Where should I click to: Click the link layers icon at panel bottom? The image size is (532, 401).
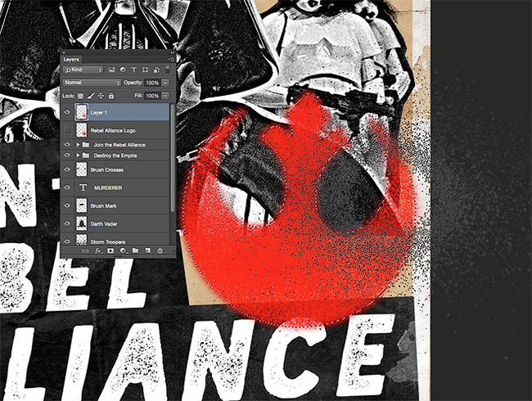coord(85,251)
